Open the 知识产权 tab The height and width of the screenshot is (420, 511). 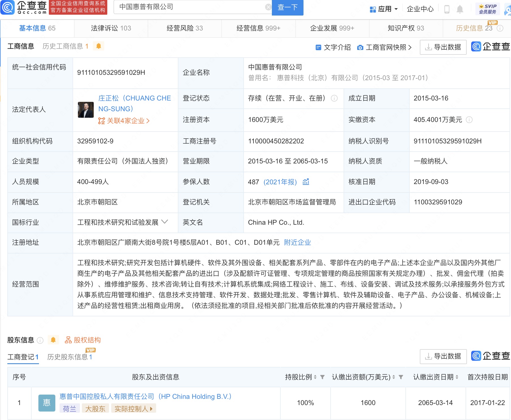(x=406, y=28)
